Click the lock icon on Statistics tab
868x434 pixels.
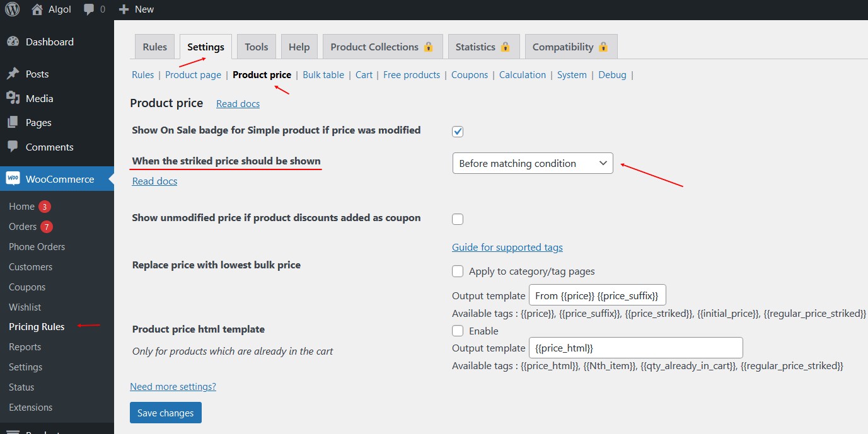(505, 47)
